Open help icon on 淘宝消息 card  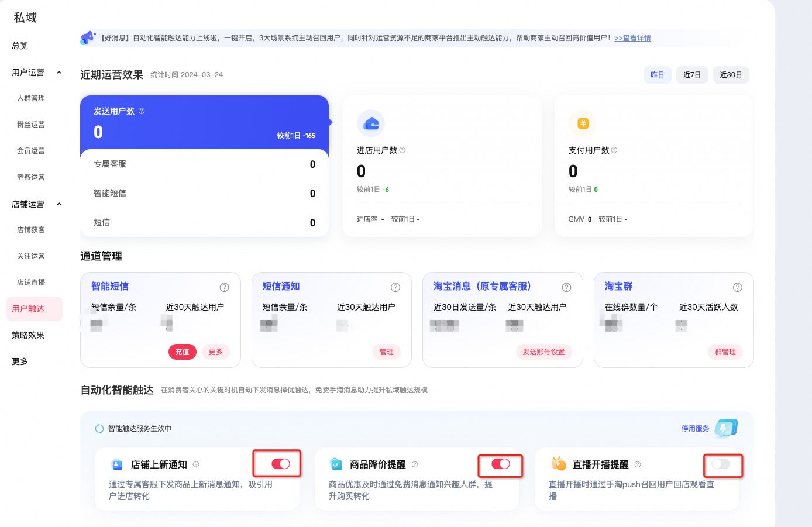(566, 287)
